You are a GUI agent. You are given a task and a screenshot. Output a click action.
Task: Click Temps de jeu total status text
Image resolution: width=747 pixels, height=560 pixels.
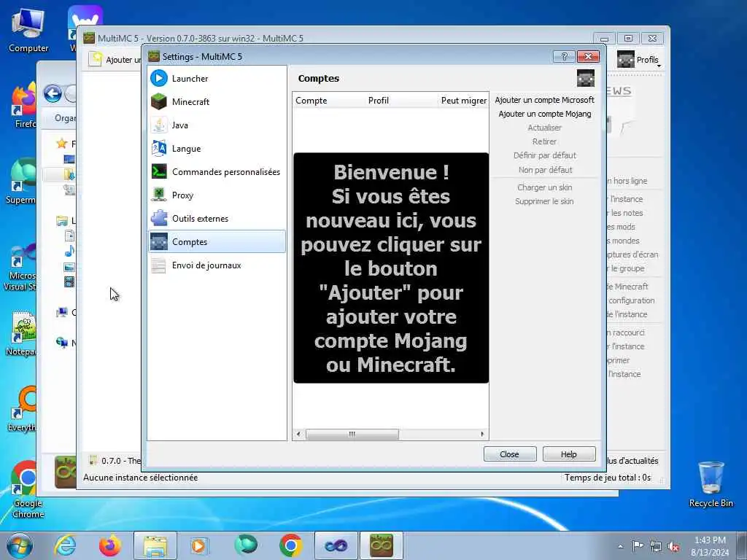coord(608,478)
